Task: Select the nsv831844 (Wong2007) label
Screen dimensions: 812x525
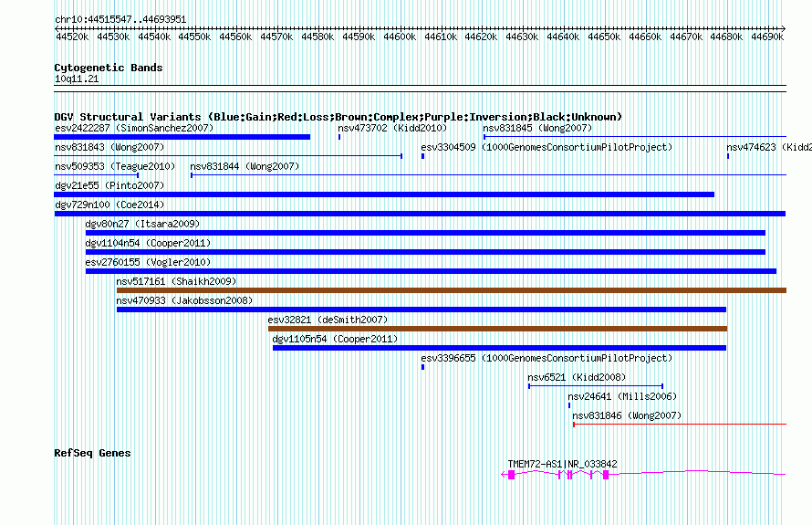Action: point(245,166)
